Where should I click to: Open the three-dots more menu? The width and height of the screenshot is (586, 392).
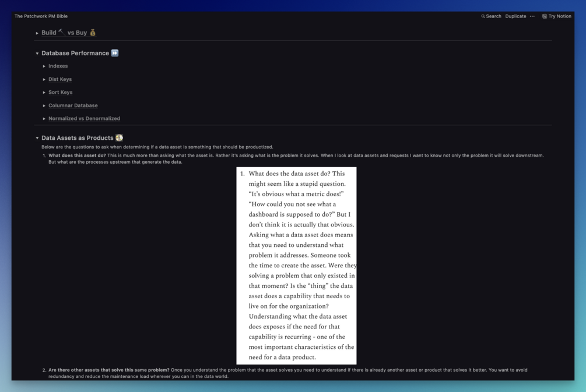click(532, 16)
